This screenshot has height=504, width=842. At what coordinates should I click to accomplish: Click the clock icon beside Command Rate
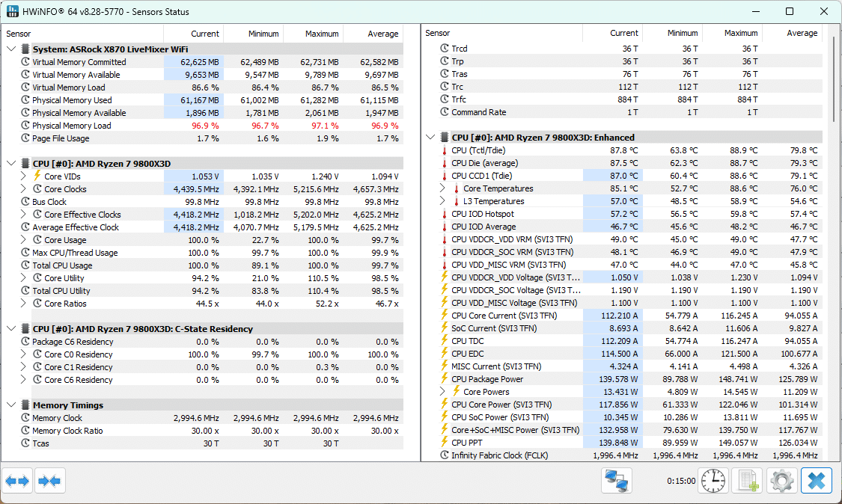(x=444, y=111)
